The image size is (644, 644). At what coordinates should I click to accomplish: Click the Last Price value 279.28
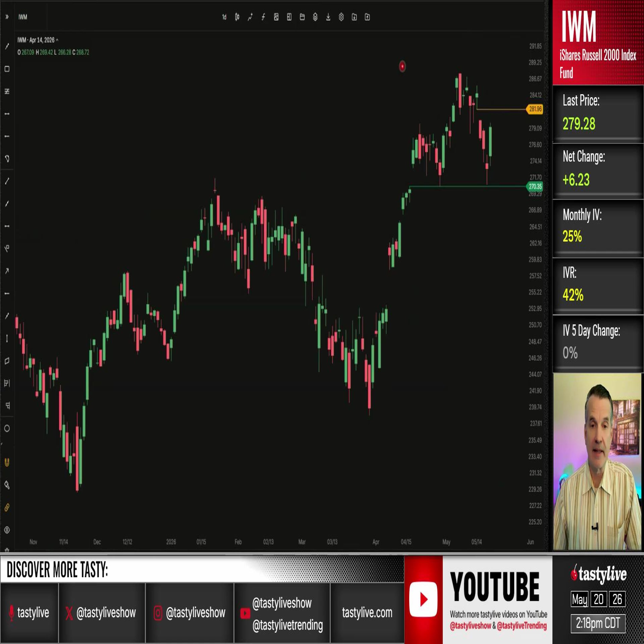579,124
